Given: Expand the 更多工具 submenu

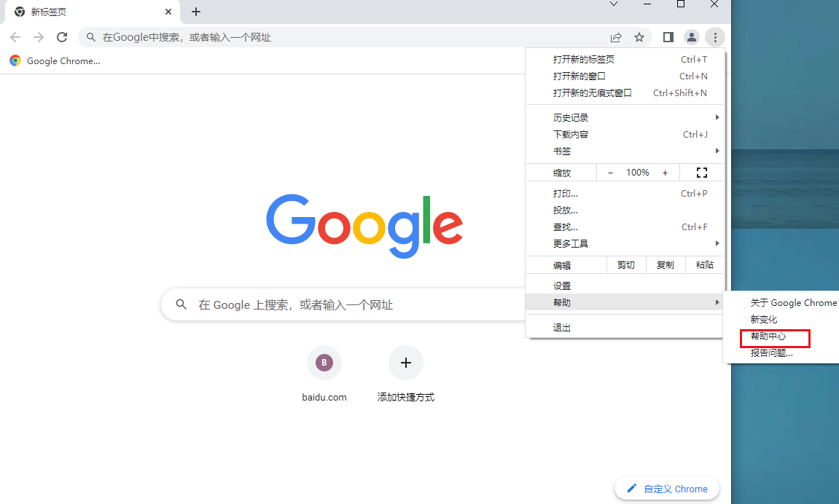Looking at the screenshot, I should click(625, 244).
